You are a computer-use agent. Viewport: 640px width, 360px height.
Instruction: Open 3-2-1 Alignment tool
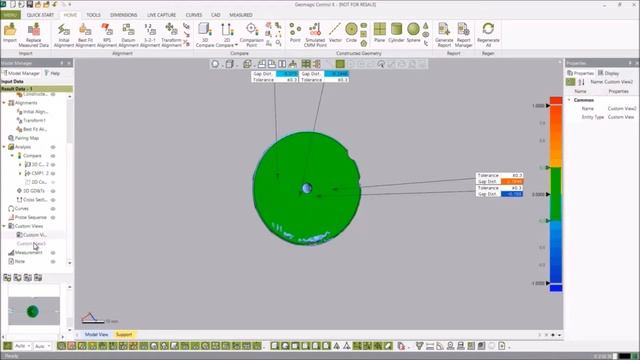(x=150, y=35)
